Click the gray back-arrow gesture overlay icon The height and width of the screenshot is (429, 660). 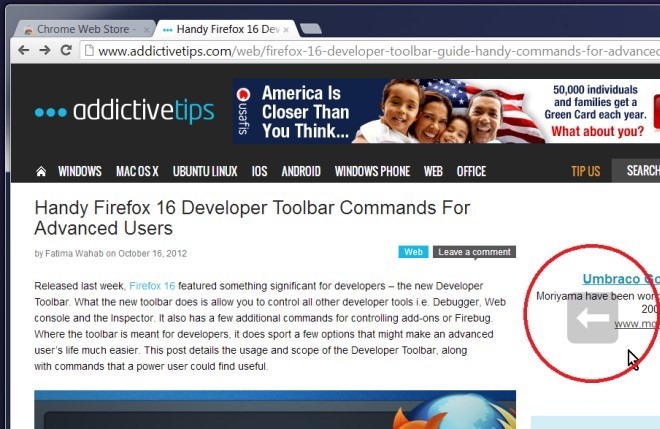pos(592,317)
